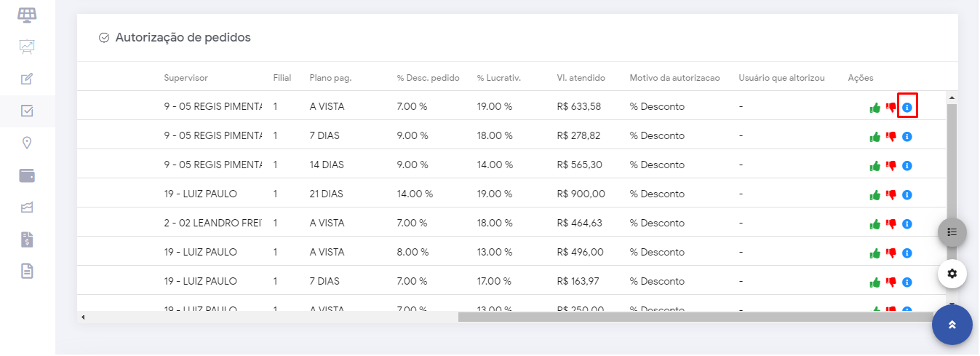Click the table's vertical scroll up arrow

coord(952,97)
